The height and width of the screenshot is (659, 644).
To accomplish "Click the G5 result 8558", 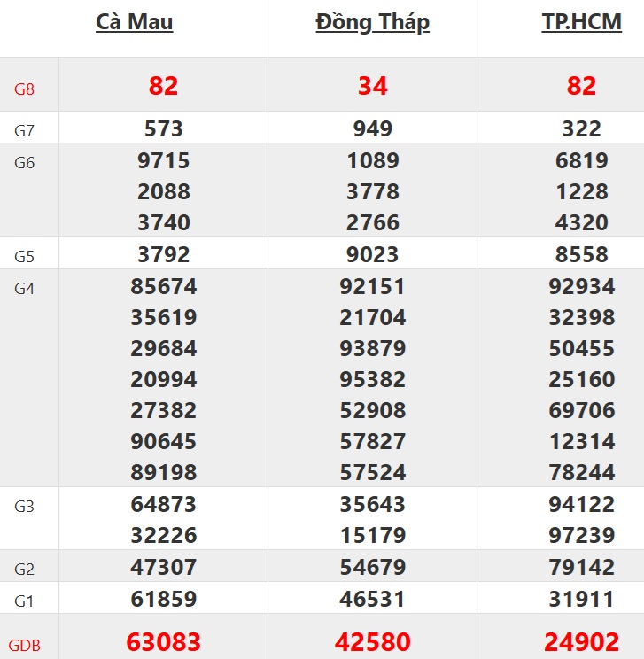I will click(x=581, y=255).
